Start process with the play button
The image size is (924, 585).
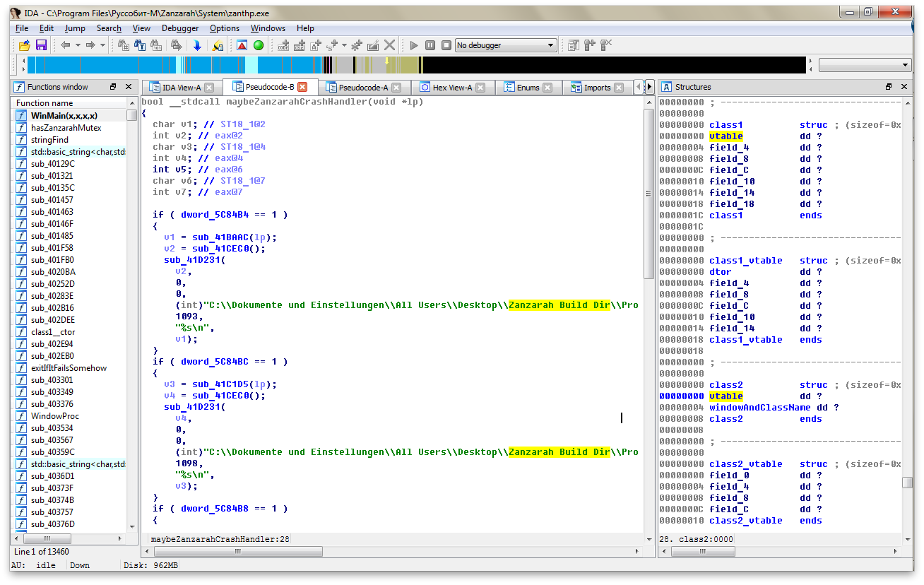pos(414,45)
